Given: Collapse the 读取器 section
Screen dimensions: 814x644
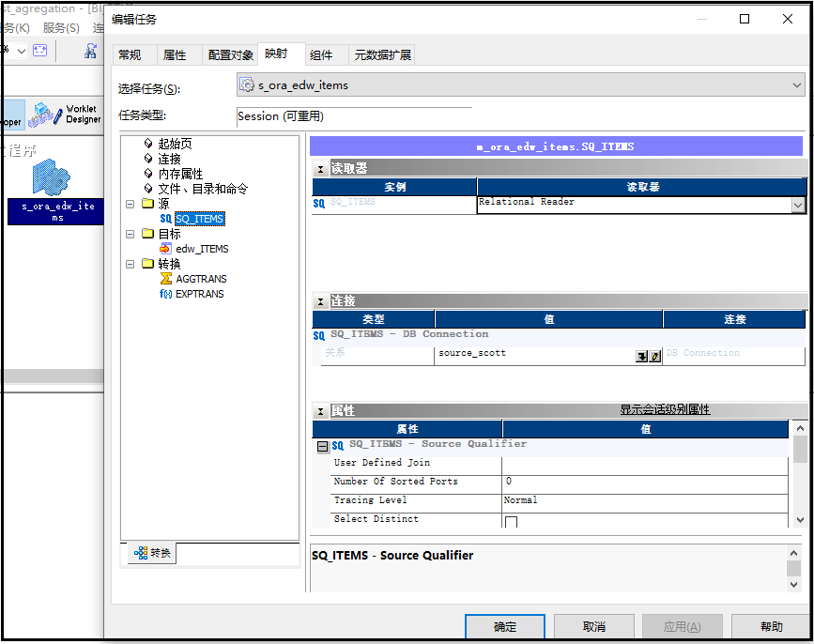Looking at the screenshot, I should pos(321,169).
